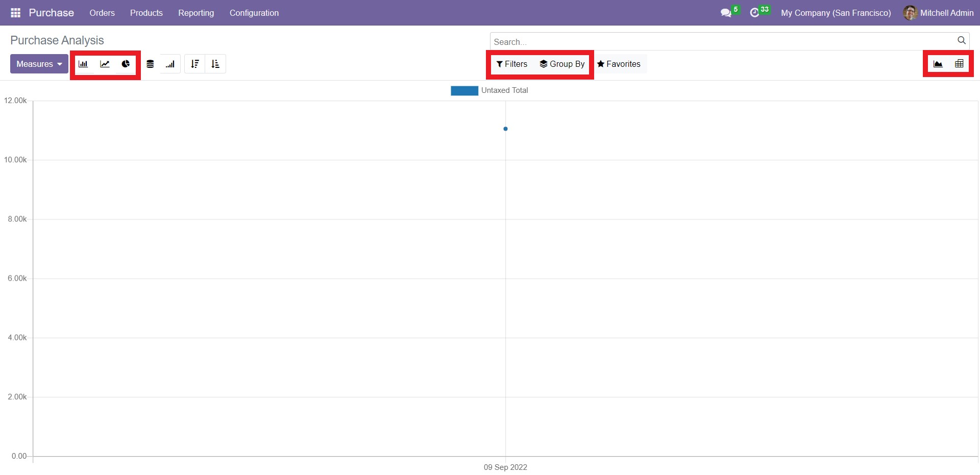Open the conversations messages icon
This screenshot has height=475, width=980.
[x=730, y=12]
